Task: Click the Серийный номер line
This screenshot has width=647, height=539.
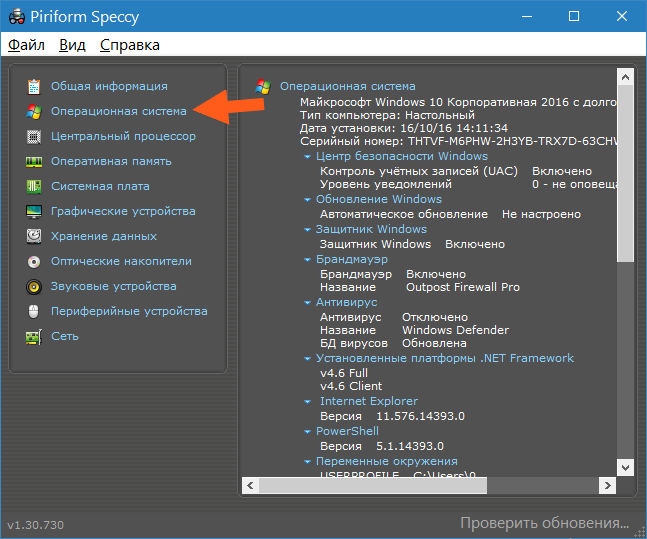Action: pos(458,142)
